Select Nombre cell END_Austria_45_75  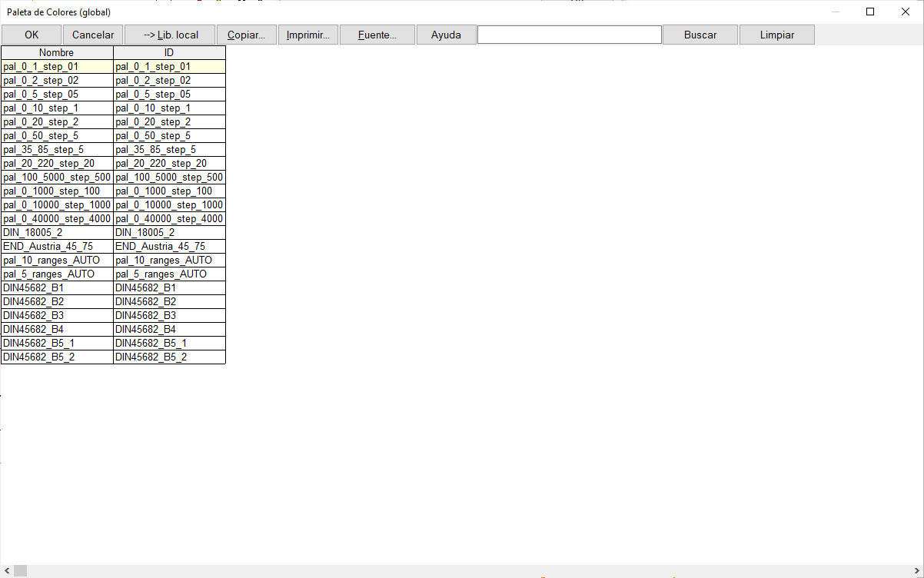click(x=57, y=247)
